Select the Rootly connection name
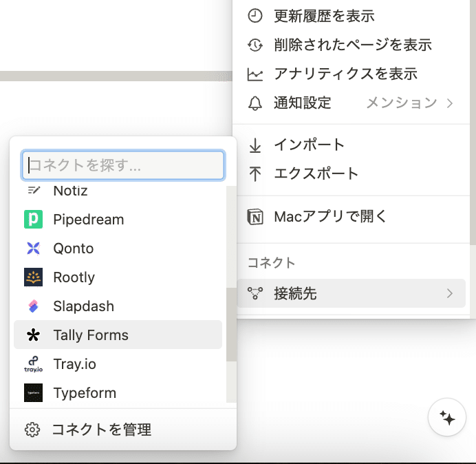Image resolution: width=476 pixels, height=464 pixels. (74, 277)
